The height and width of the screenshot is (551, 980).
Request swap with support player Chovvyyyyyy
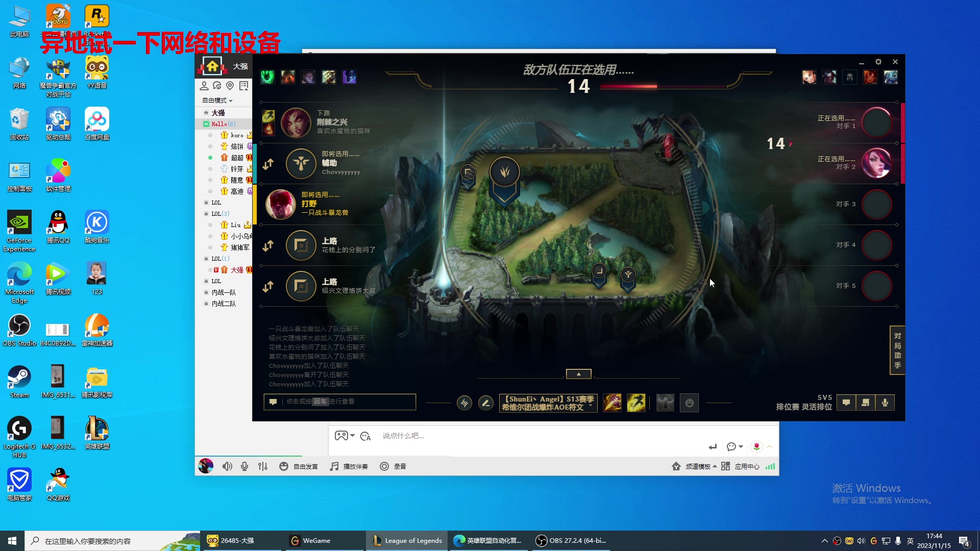[268, 164]
